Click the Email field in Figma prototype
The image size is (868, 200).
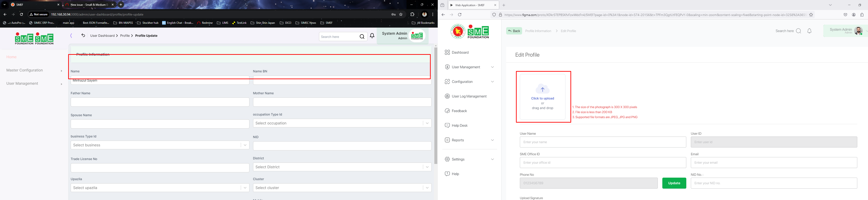click(774, 163)
